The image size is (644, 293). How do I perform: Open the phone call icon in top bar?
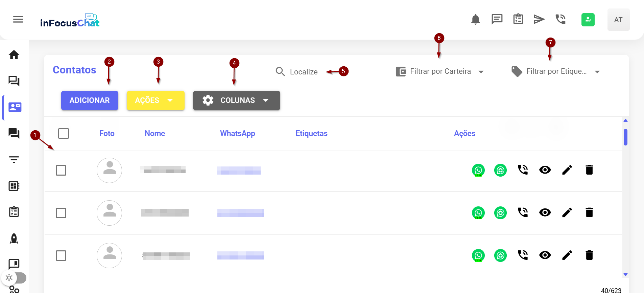(560, 19)
